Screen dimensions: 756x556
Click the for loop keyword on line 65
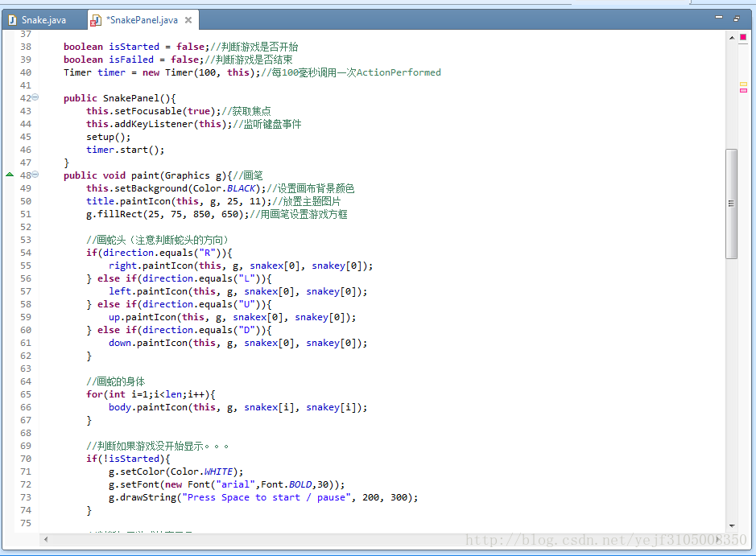(94, 394)
